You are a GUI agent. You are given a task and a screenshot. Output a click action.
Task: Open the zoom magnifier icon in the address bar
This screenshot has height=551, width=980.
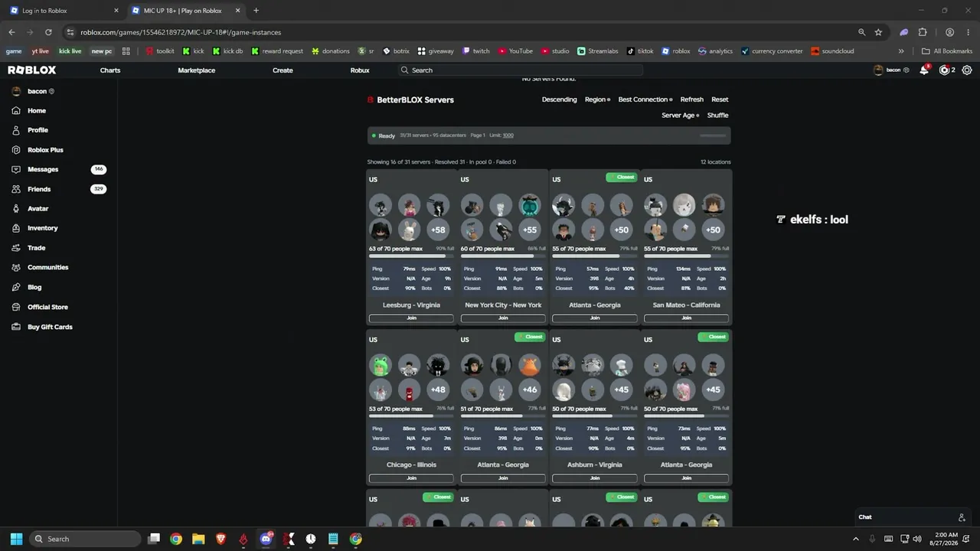861,32
